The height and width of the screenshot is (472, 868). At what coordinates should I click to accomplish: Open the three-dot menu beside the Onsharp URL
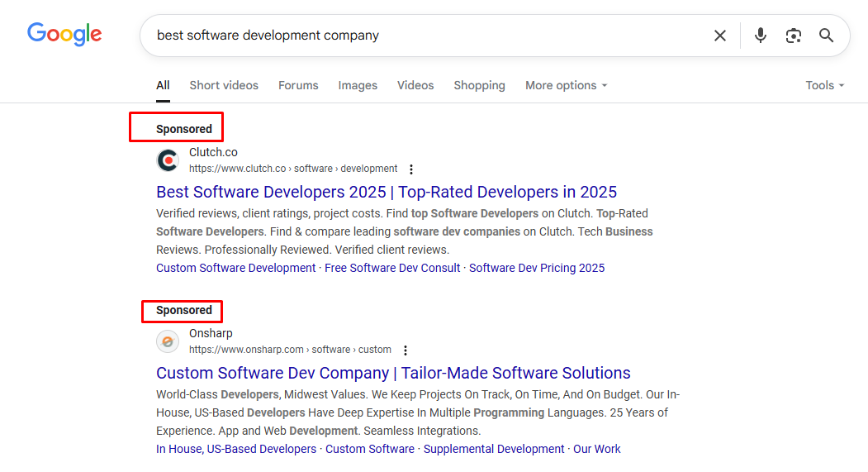pos(406,350)
